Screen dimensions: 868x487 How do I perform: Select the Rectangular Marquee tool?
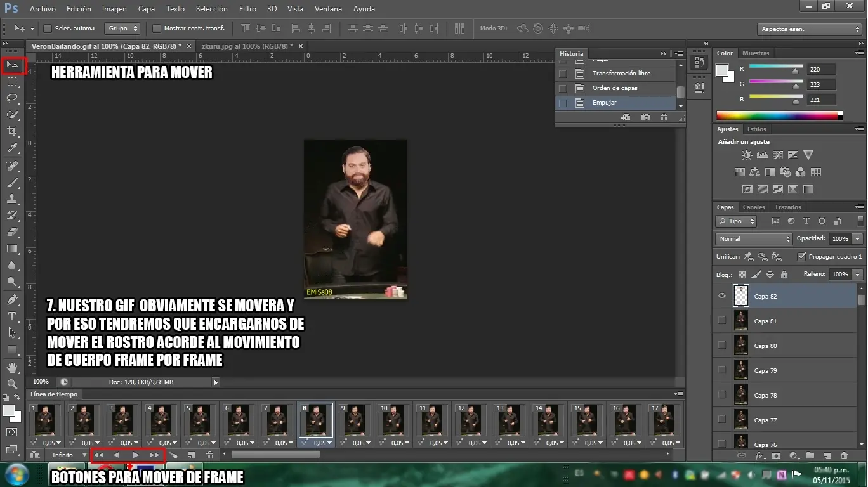click(x=12, y=82)
